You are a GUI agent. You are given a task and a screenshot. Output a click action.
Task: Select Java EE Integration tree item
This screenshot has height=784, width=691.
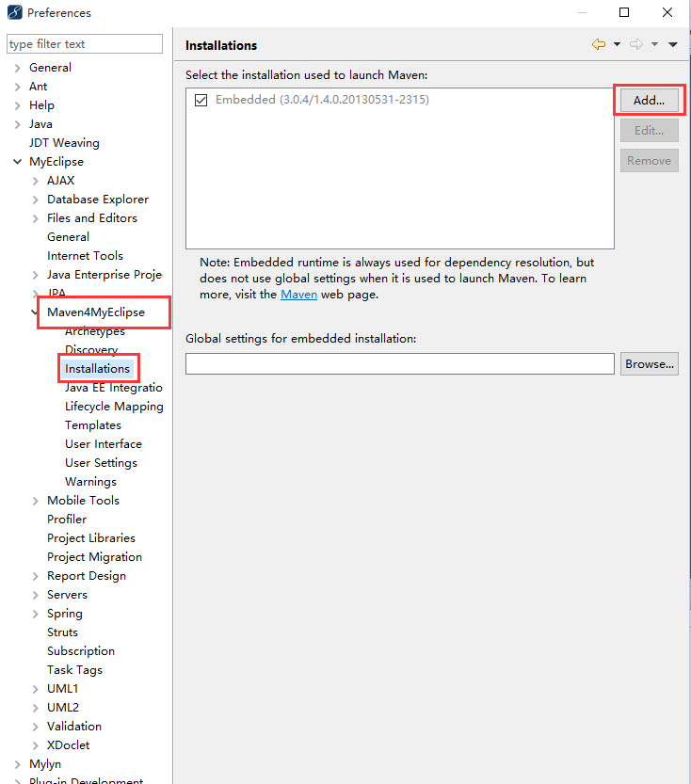click(x=114, y=388)
